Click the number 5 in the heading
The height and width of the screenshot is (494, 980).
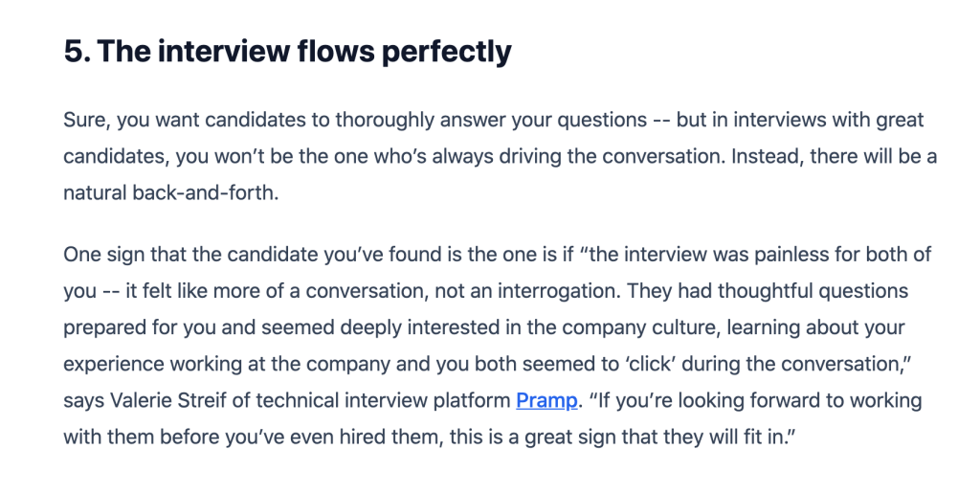tap(74, 51)
